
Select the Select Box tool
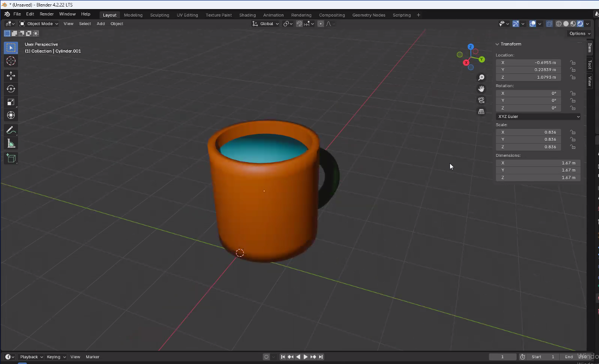coord(11,48)
